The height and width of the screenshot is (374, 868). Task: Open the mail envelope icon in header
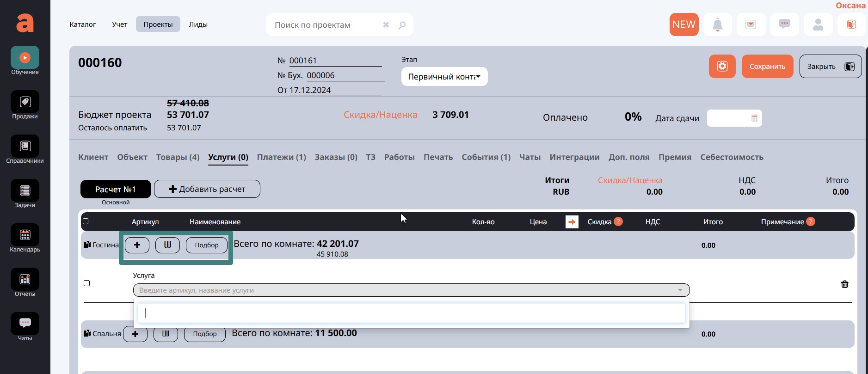click(x=751, y=25)
